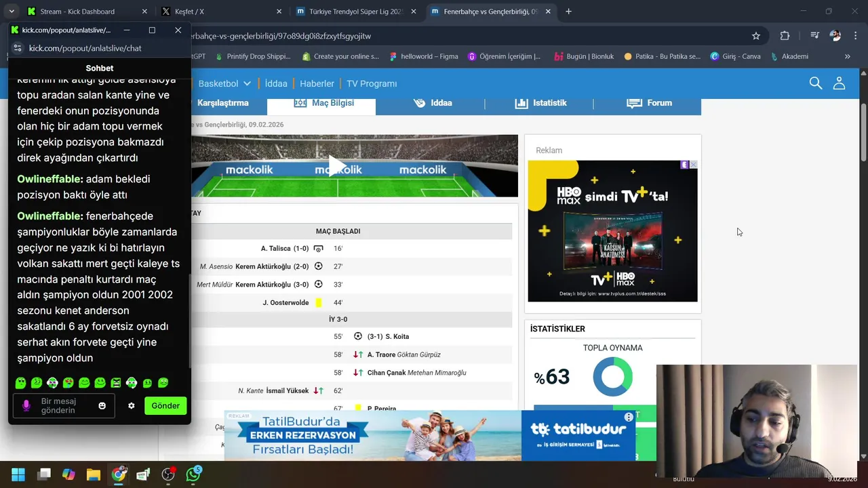Play the mackolik match video
Viewport: 868px width, 488px height.
(x=337, y=165)
